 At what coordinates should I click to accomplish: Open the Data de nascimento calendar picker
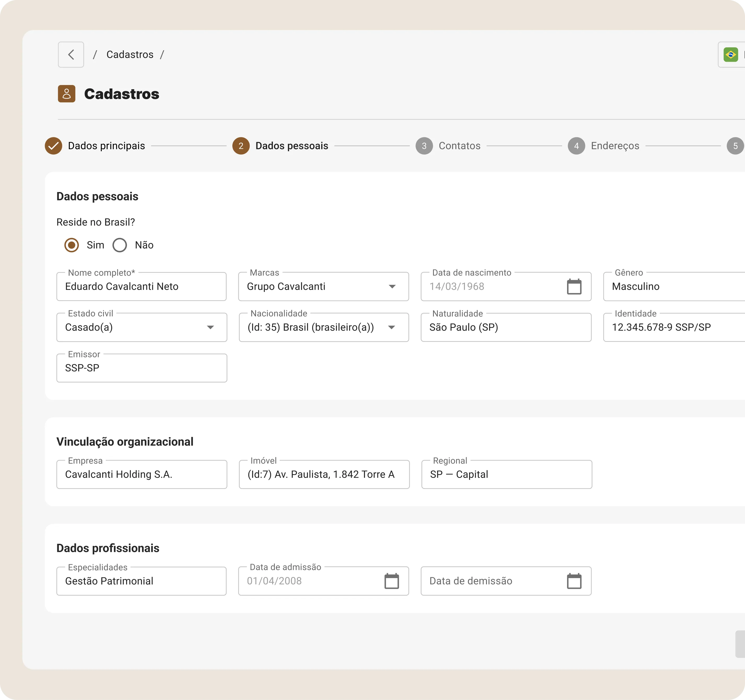(574, 286)
